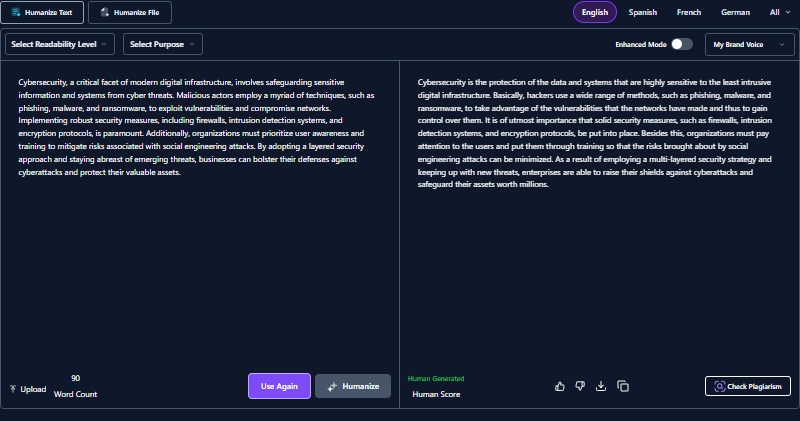Switch to the Humanize Text tab
The image size is (800, 421).
42,12
